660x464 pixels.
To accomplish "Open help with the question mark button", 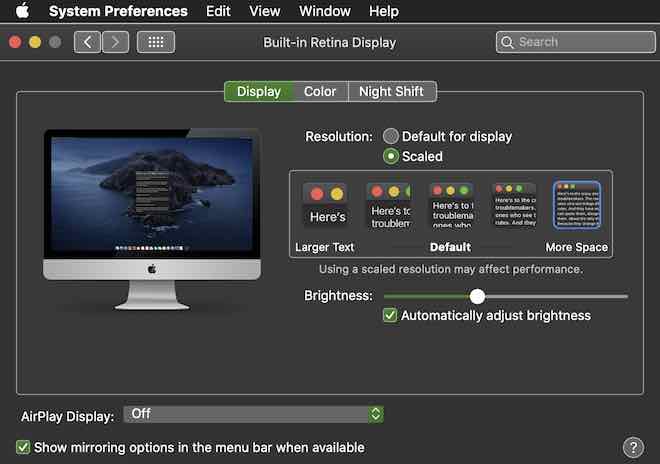I will [x=633, y=447].
